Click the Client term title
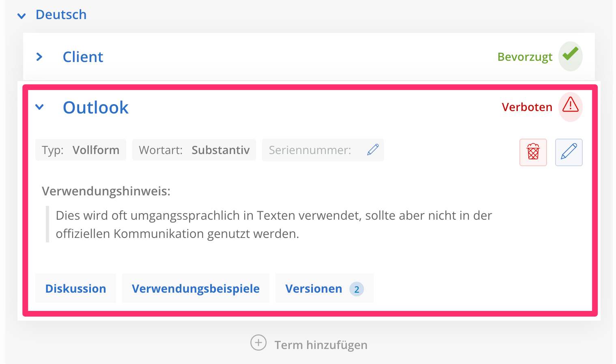The width and height of the screenshot is (616, 364). [x=83, y=57]
